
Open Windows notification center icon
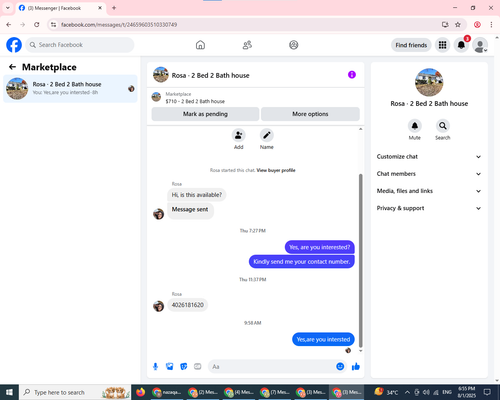tap(487, 392)
